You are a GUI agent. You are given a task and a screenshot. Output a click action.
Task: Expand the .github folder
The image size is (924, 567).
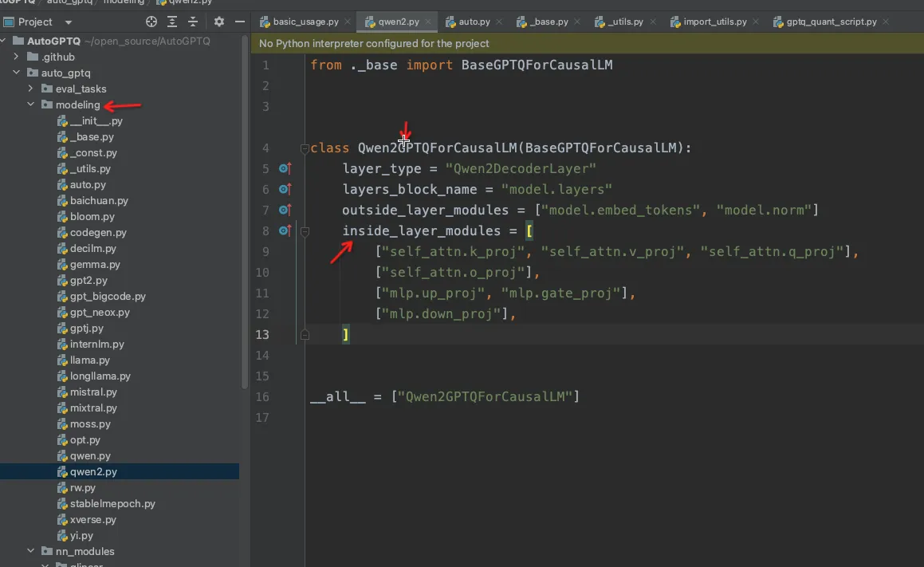[x=17, y=57]
